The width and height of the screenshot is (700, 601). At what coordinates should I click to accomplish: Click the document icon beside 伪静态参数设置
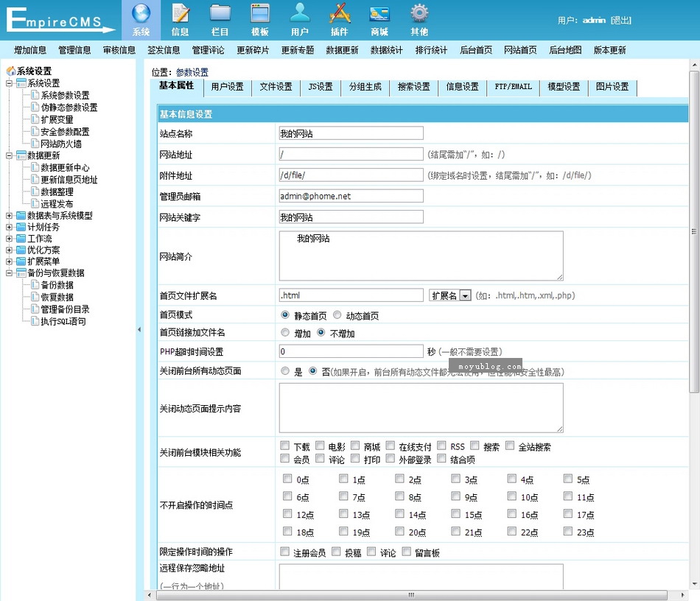point(35,107)
